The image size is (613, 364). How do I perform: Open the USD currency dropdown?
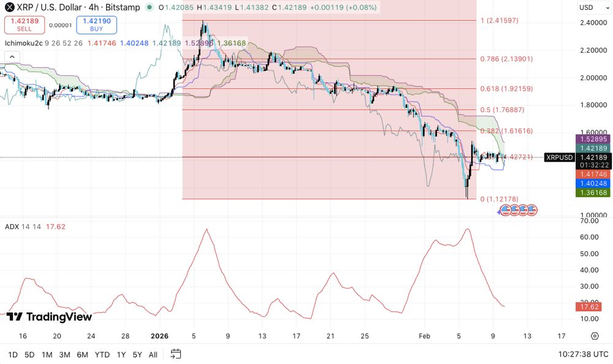coord(592,7)
